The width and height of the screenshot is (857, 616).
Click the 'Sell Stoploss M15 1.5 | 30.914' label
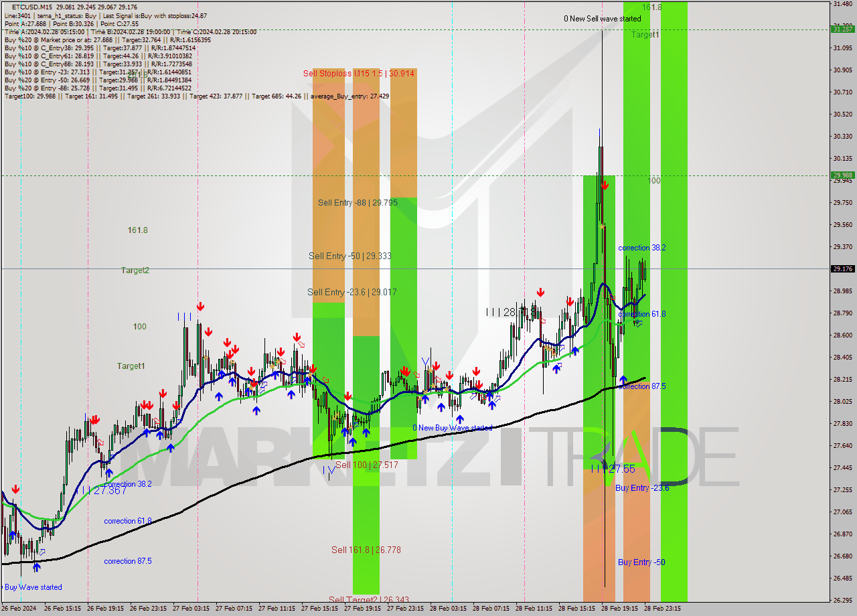pos(358,73)
